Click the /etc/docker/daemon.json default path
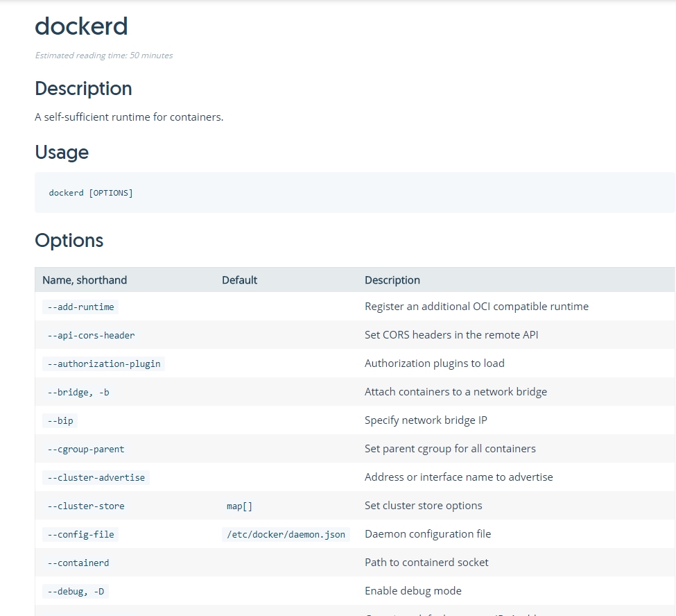Screen dimensions: 676x616 [x=286, y=534]
